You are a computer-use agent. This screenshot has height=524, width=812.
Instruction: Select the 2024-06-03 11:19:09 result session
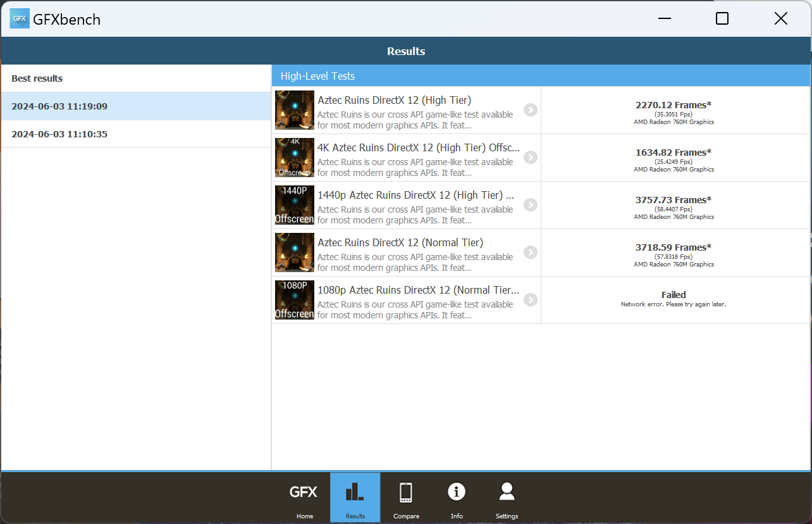click(x=136, y=106)
